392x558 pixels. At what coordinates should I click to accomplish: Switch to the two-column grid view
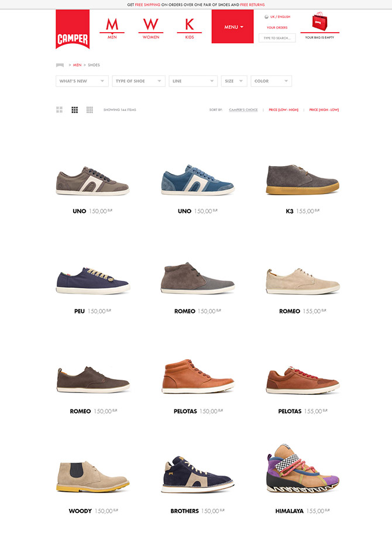pos(60,109)
